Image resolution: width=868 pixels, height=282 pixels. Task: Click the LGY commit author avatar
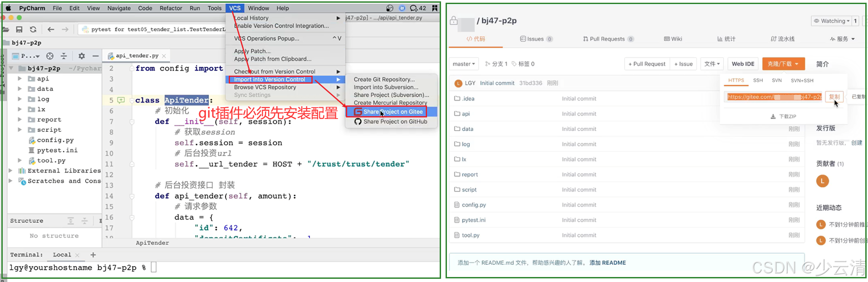coord(458,83)
